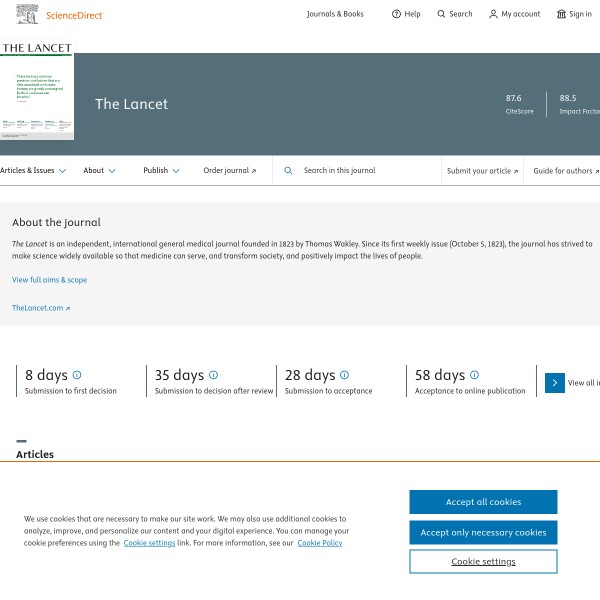Image resolution: width=600 pixels, height=600 pixels.
Task: Click the blue right-arrow View all button
Action: (555, 383)
